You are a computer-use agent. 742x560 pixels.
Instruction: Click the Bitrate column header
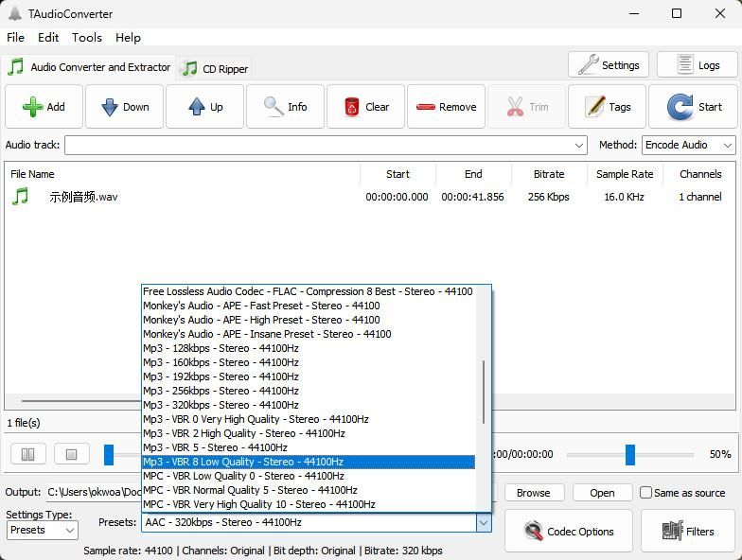pyautogui.click(x=549, y=174)
